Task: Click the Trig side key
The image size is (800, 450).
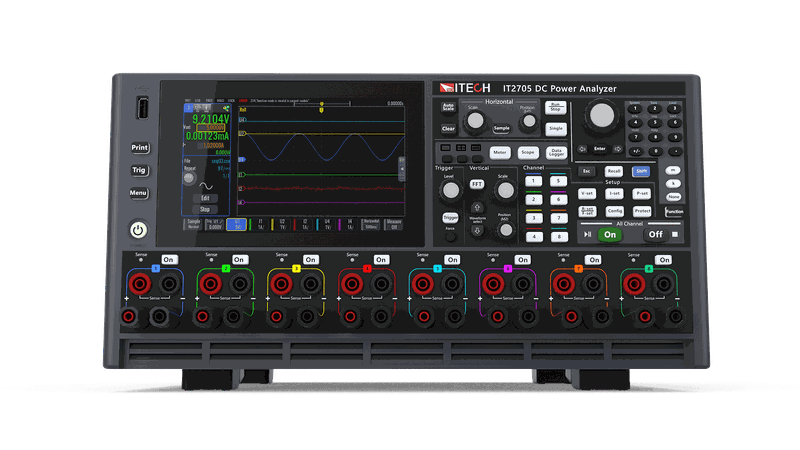Action: [x=139, y=170]
